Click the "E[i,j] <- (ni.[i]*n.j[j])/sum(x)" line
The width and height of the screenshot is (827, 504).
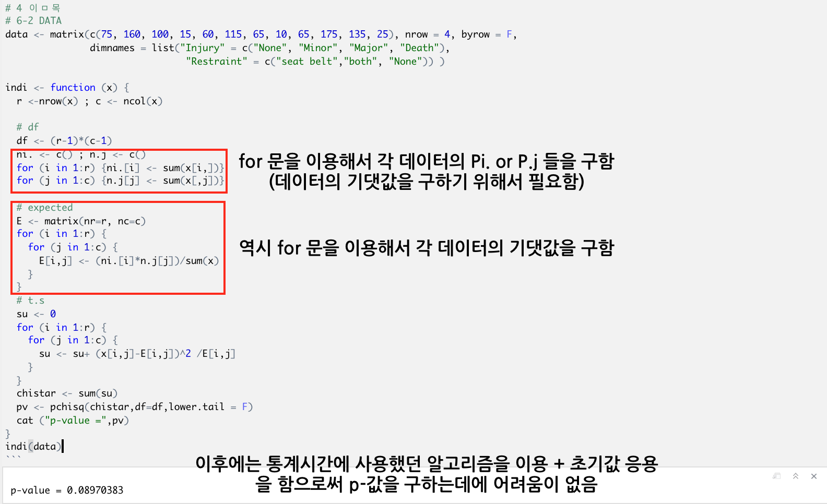(x=129, y=261)
